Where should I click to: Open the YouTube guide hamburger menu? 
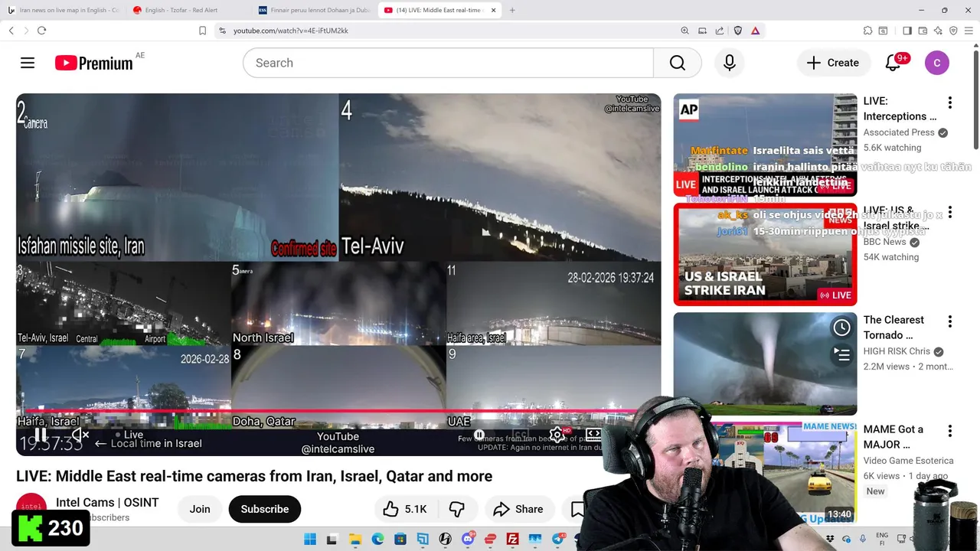28,63
